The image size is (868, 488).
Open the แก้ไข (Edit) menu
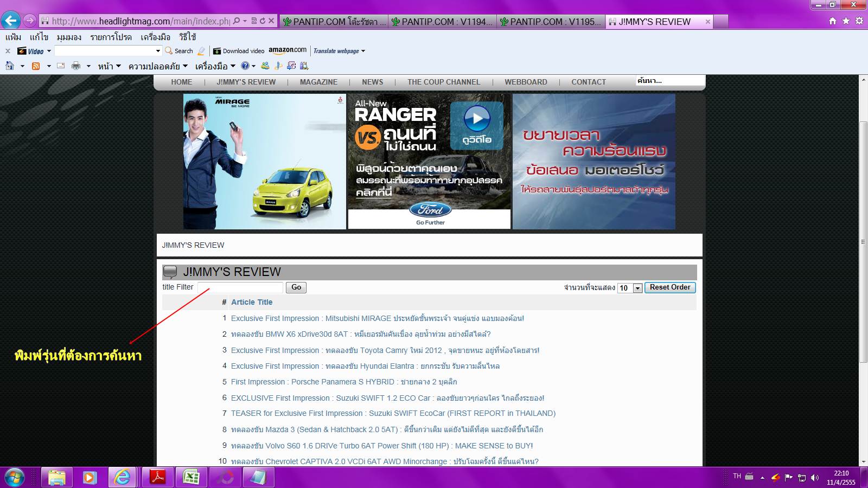pos(39,37)
